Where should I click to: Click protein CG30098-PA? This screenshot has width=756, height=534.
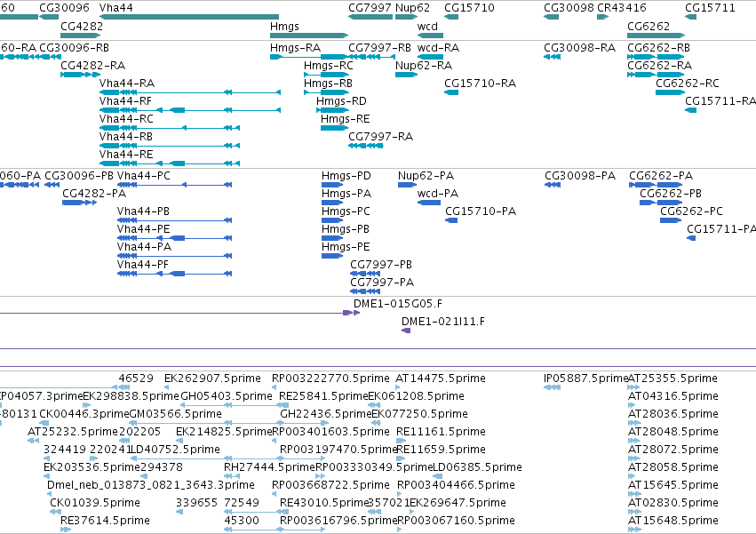[x=553, y=185]
